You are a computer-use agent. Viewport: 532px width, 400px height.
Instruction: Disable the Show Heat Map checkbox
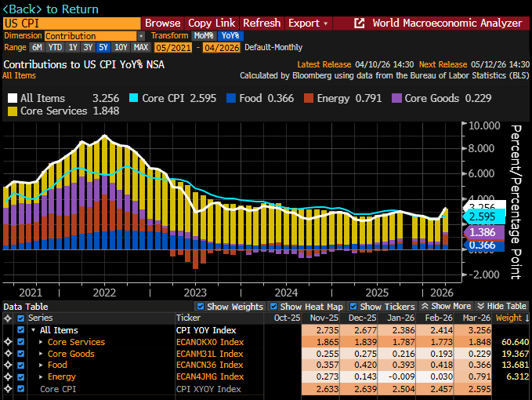click(273, 307)
